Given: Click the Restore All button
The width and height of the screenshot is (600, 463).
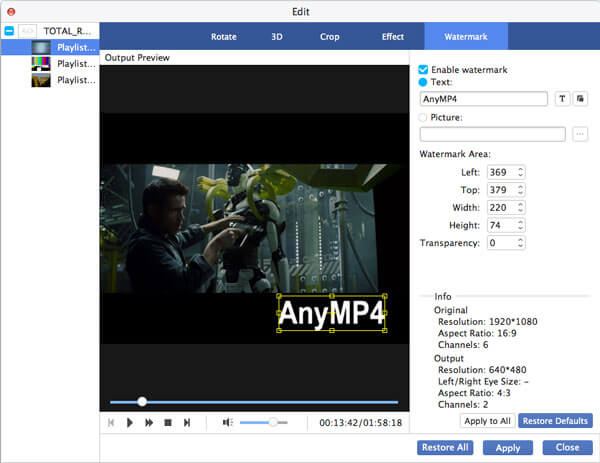Looking at the screenshot, I should (445, 448).
